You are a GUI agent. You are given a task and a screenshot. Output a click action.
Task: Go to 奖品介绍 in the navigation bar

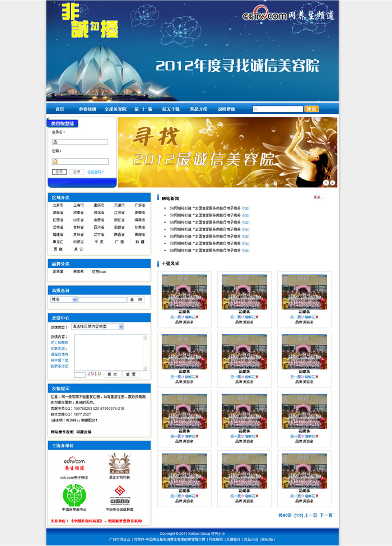click(x=198, y=109)
